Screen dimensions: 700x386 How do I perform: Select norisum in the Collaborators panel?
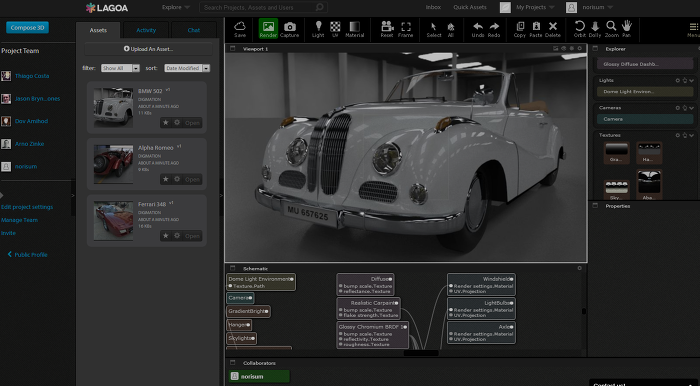[259, 376]
